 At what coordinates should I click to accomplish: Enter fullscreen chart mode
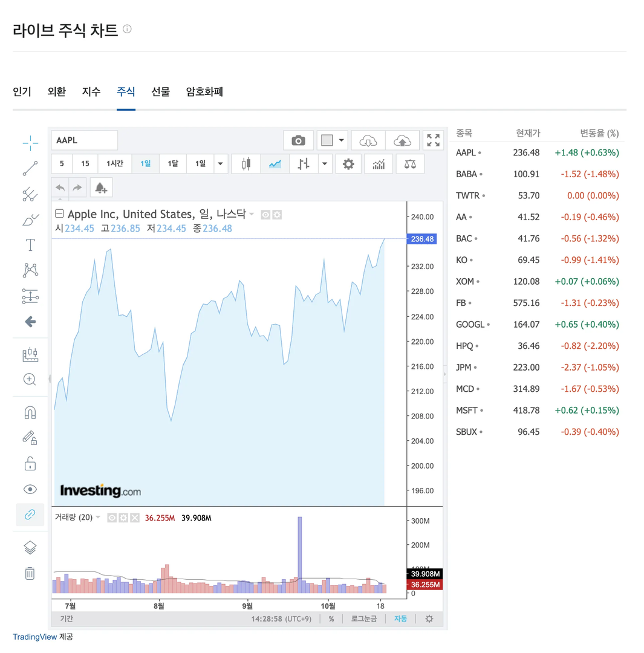433,140
